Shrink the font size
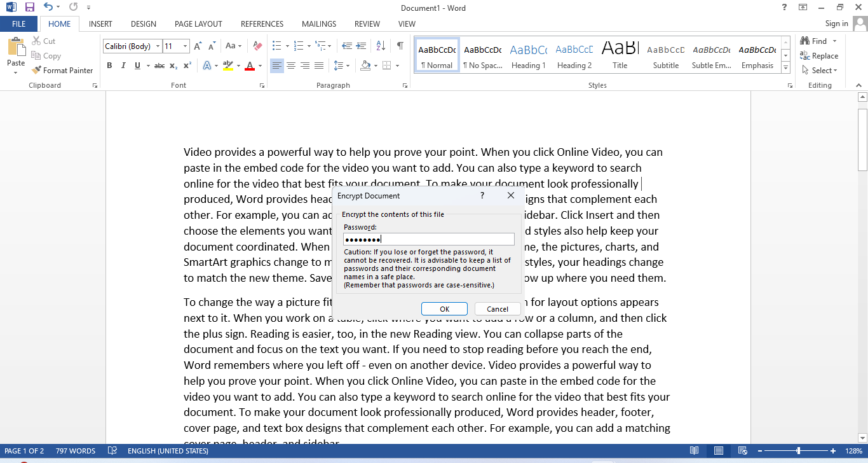Image resolution: width=868 pixels, height=463 pixels. (211, 46)
